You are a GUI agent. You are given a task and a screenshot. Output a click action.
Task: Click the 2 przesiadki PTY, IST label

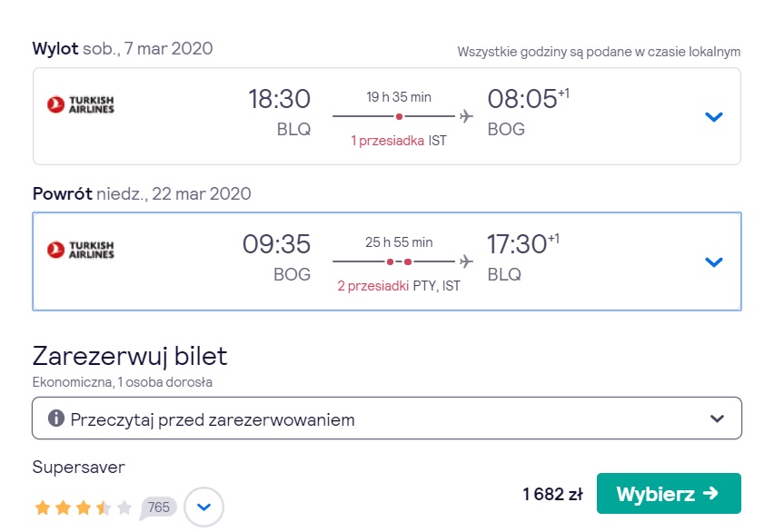pyautogui.click(x=399, y=286)
